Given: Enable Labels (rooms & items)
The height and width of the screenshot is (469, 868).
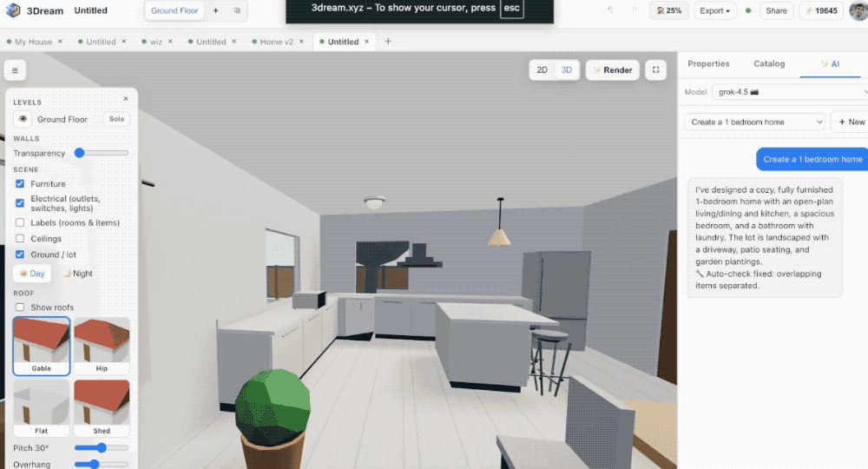Looking at the screenshot, I should (20, 222).
